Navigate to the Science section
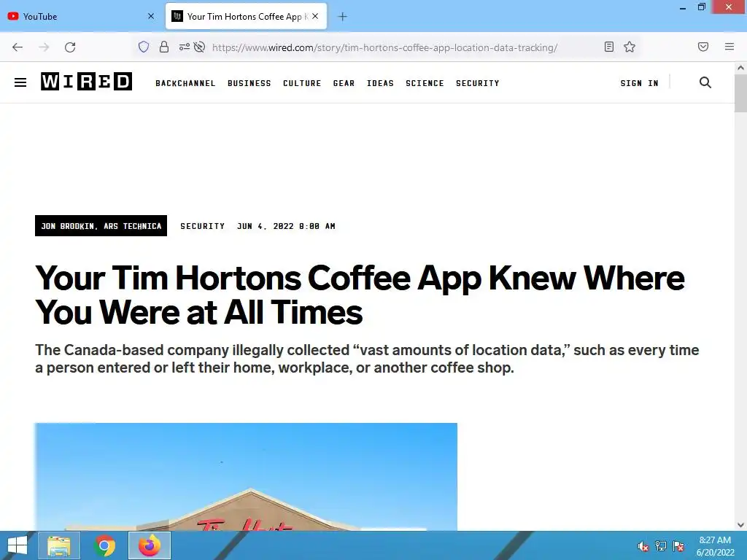The width and height of the screenshot is (747, 560). click(x=425, y=83)
